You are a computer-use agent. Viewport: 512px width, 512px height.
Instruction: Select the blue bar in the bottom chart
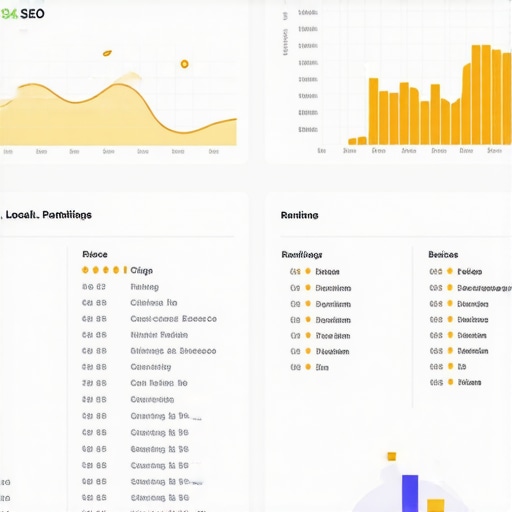(x=410, y=493)
